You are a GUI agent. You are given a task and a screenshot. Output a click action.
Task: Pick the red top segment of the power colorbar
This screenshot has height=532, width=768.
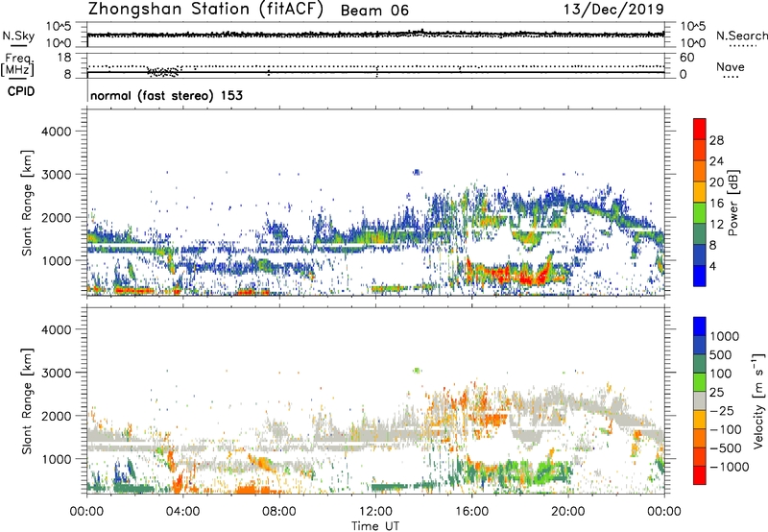click(700, 129)
